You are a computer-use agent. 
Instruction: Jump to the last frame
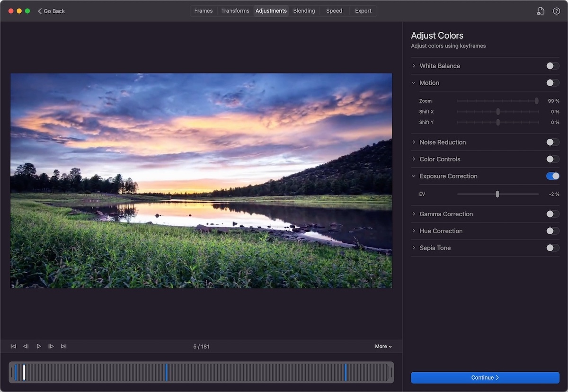63,347
